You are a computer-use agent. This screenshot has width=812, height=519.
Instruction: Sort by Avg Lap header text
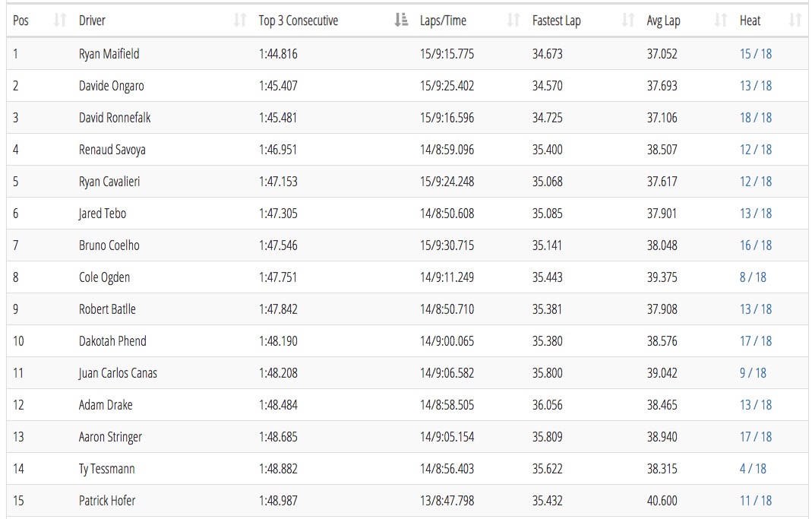(x=663, y=21)
